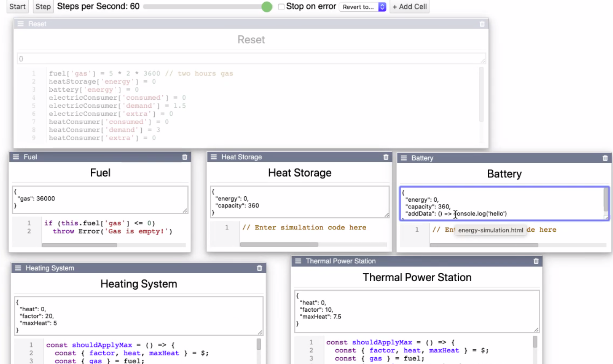Open the Revert to dropdown
613x364 pixels.
pyautogui.click(x=363, y=7)
